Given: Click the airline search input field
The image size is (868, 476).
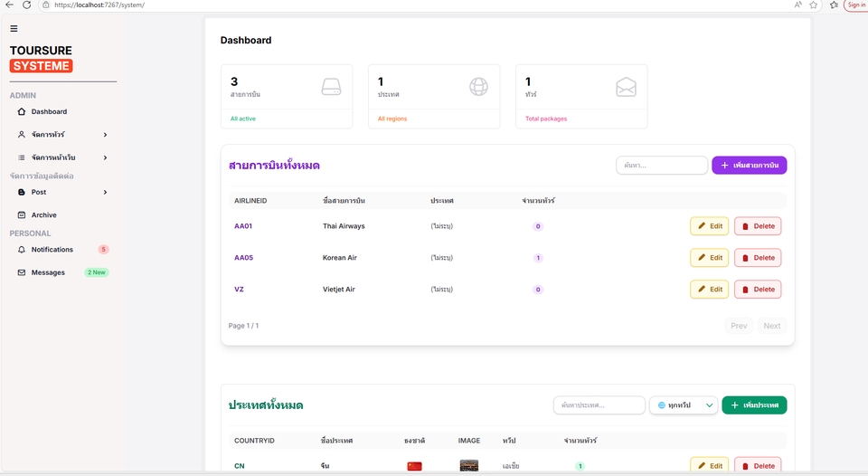Looking at the screenshot, I should 661,166.
